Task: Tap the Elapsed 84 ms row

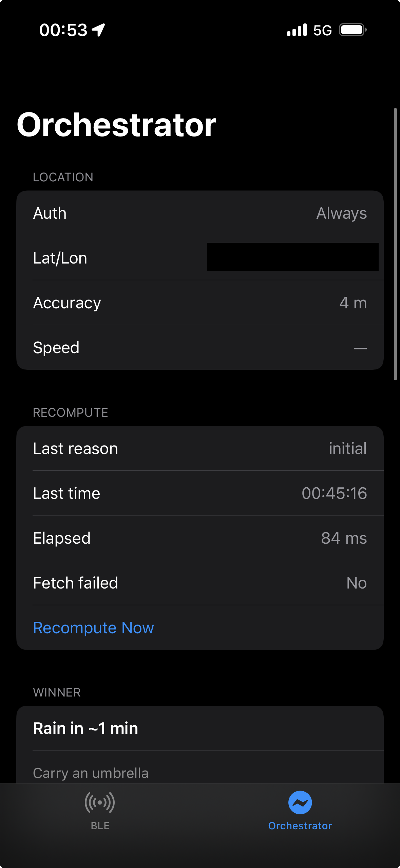Action: tap(200, 538)
